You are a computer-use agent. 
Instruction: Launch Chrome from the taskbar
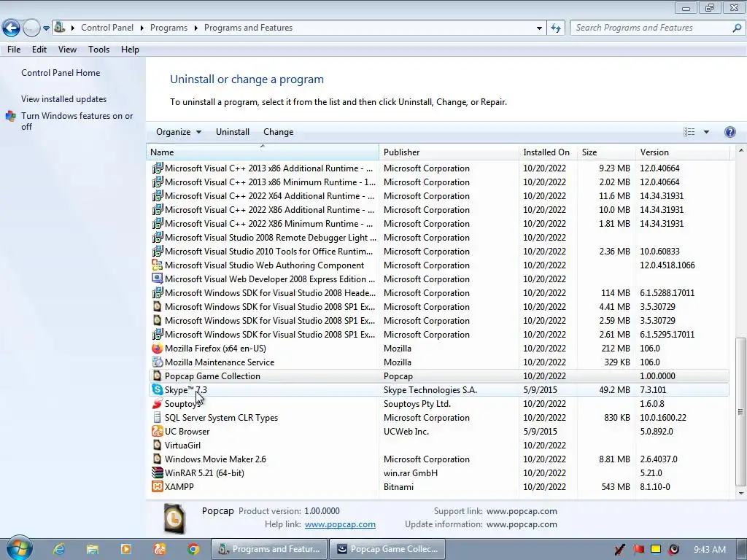tap(193, 549)
